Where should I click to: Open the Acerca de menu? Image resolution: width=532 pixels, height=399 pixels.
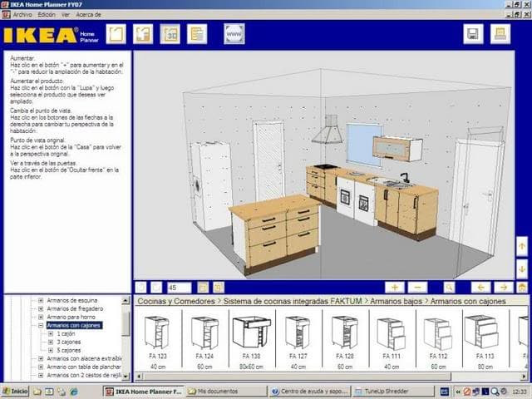click(x=89, y=15)
